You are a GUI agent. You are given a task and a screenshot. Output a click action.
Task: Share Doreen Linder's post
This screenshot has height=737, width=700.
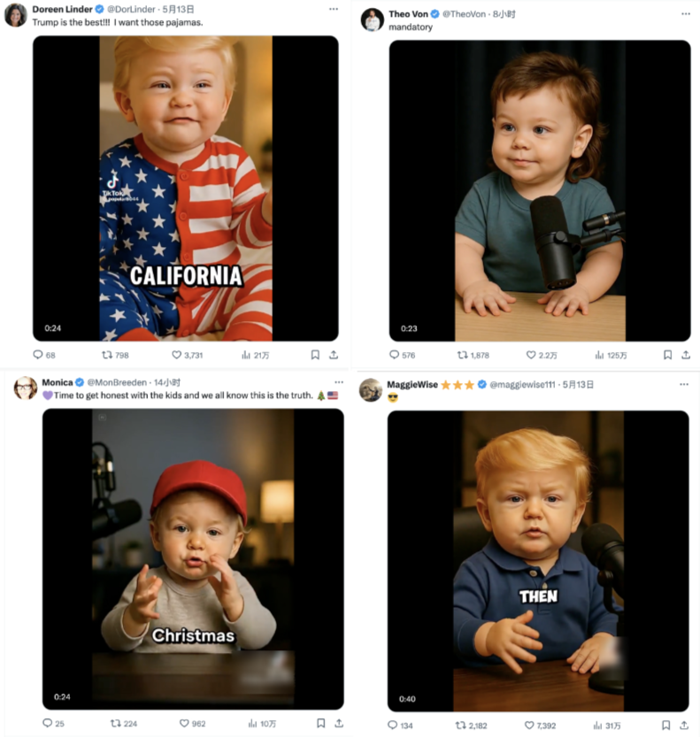(x=334, y=355)
